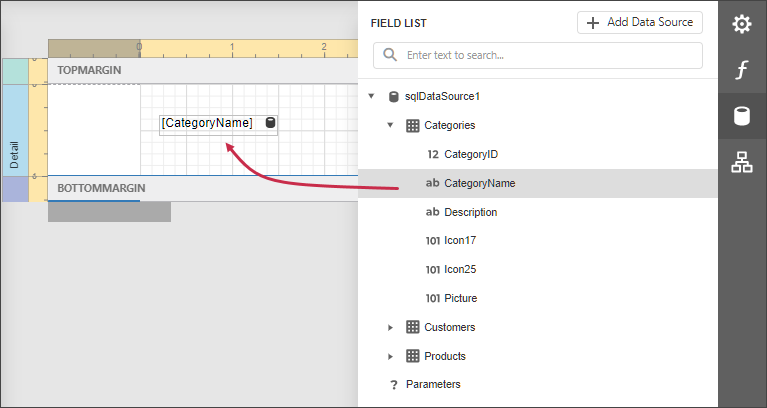Expand the Products table node
Screen dimensions: 767x408
(391, 356)
